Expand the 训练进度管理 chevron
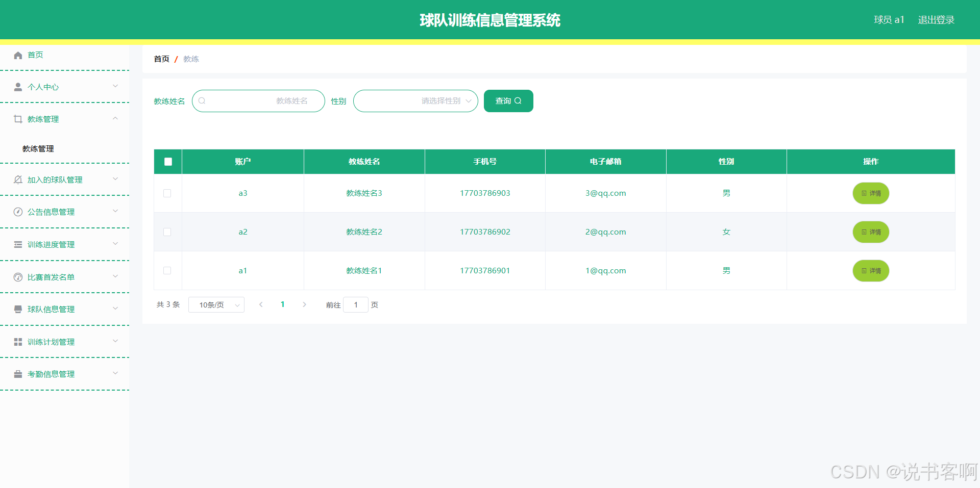The image size is (980, 488). coord(115,244)
